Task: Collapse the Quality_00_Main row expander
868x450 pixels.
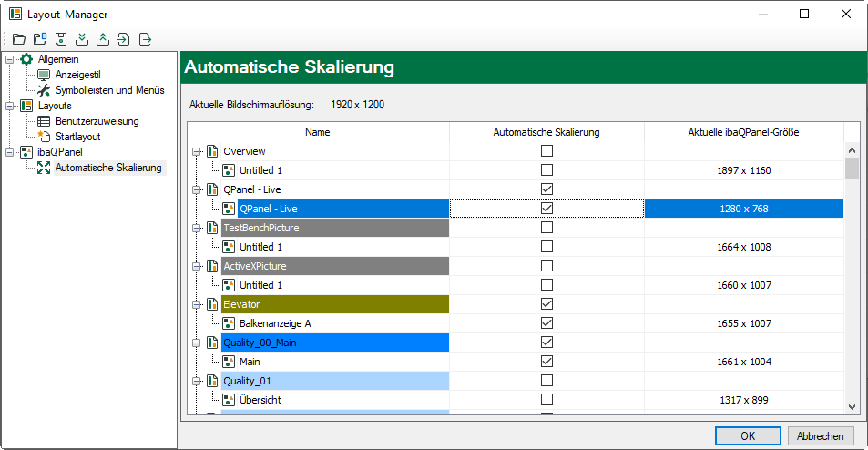Action: (x=196, y=343)
